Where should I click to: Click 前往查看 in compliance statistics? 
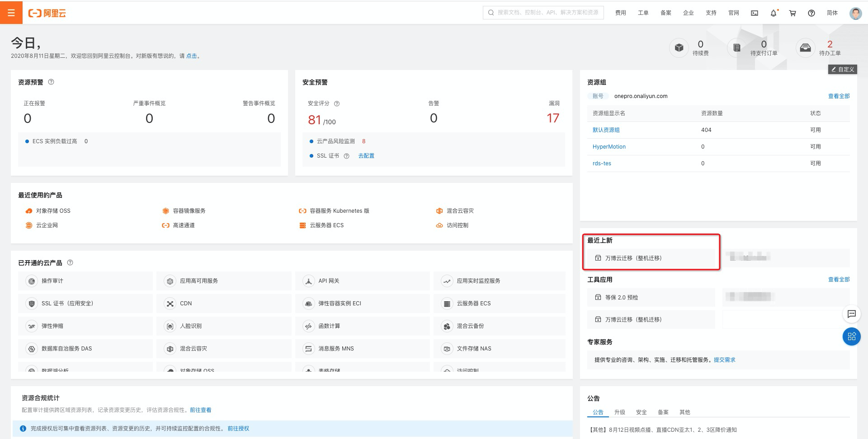point(201,410)
